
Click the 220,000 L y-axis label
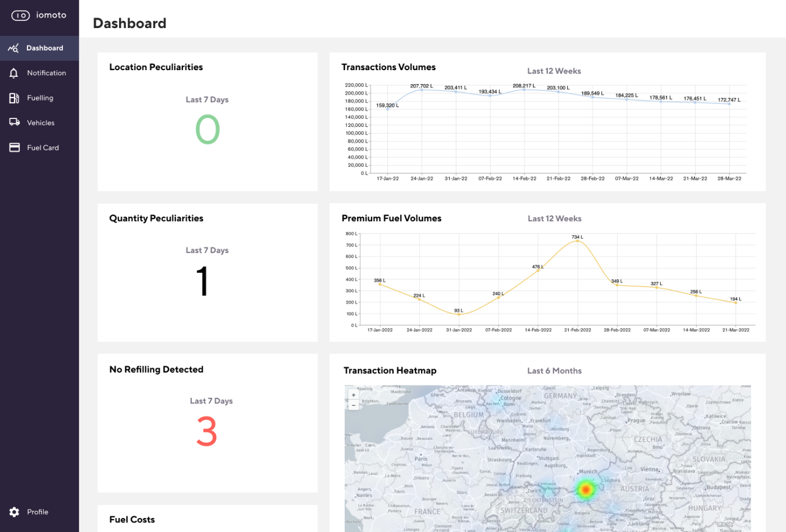tap(357, 85)
